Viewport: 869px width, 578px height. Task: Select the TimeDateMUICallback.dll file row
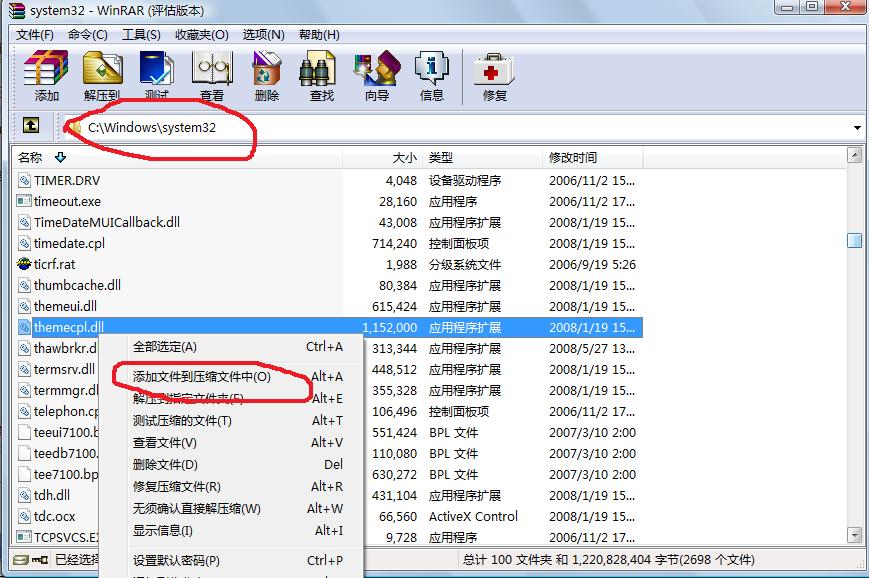pyautogui.click(x=328, y=222)
